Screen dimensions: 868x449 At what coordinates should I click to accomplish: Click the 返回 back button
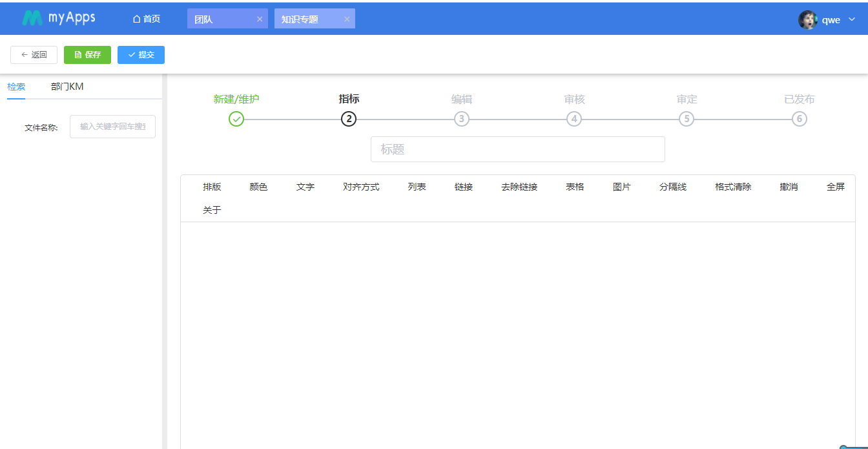tap(34, 55)
